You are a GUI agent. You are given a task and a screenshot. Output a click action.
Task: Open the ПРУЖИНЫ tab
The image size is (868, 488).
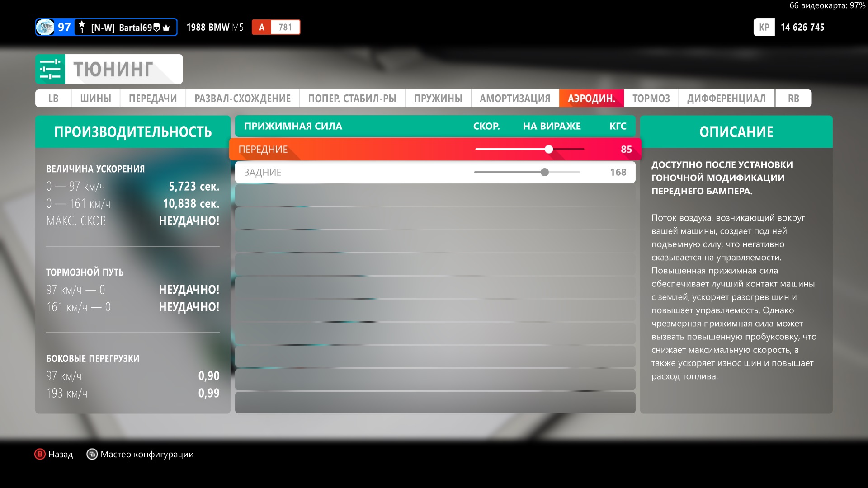pyautogui.click(x=438, y=99)
